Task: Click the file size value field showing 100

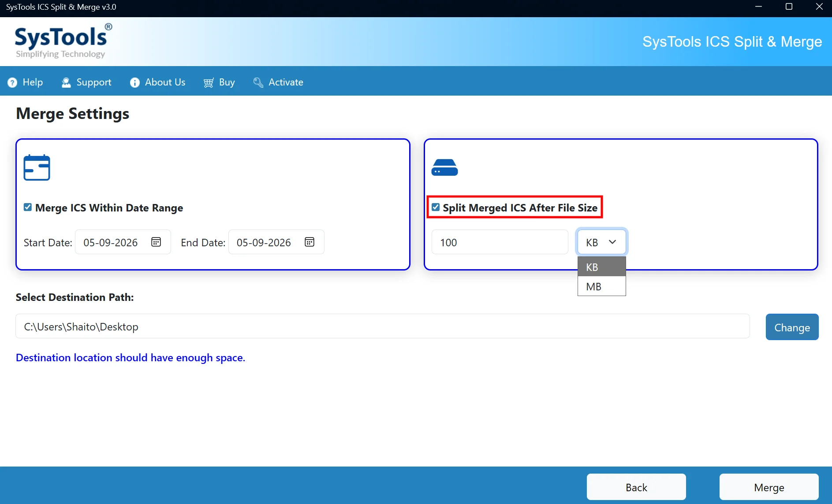Action: coord(500,242)
